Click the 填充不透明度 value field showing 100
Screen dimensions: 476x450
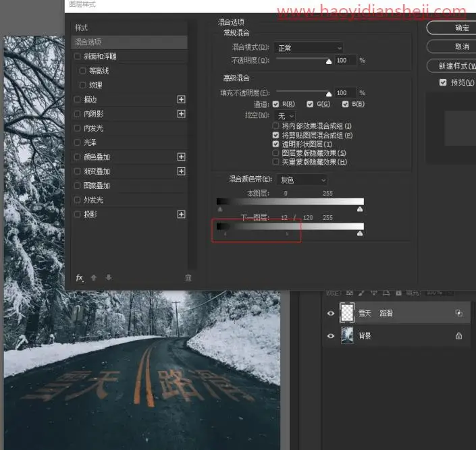(346, 92)
